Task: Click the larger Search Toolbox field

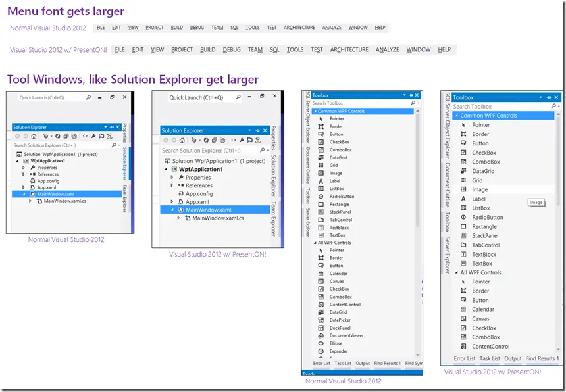Action: point(501,107)
